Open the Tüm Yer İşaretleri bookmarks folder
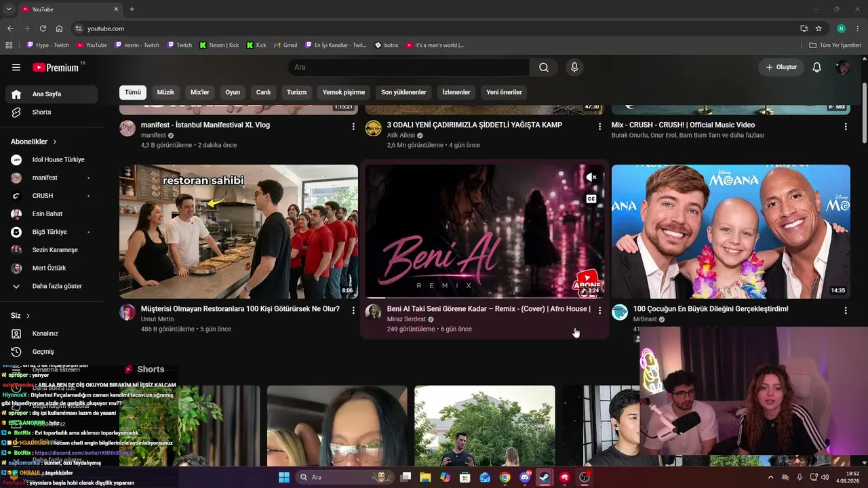 pyautogui.click(x=835, y=45)
